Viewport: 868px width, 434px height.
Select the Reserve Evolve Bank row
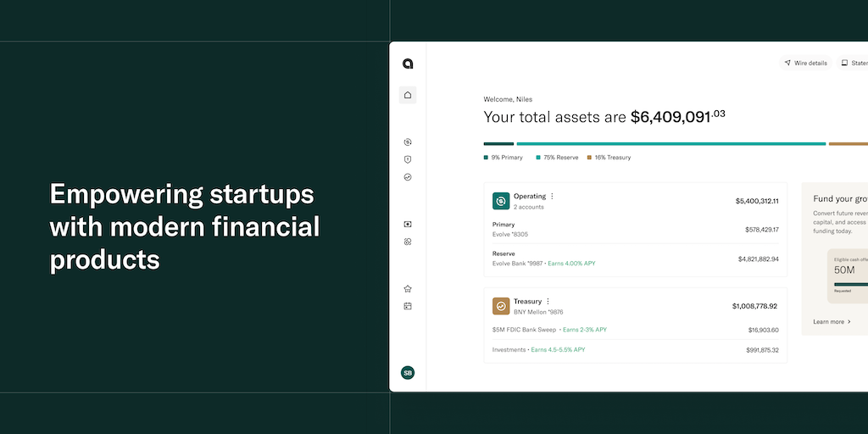coord(635,259)
